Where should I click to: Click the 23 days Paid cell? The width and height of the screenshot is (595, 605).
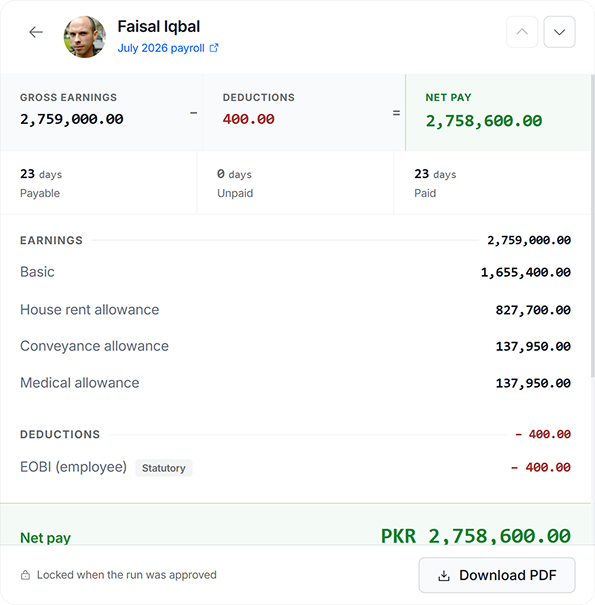[x=492, y=183]
